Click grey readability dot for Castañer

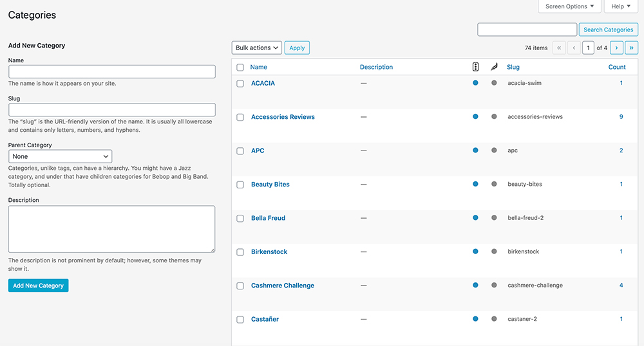[494, 318]
